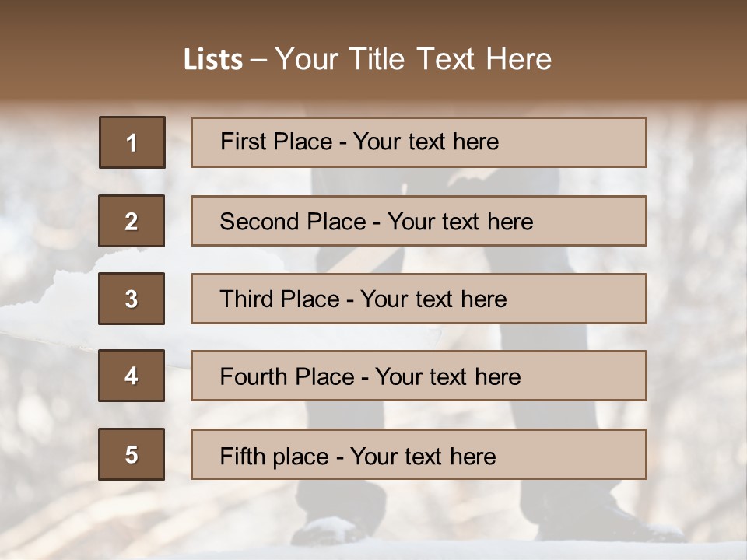Image resolution: width=747 pixels, height=560 pixels.
Task: Click the Third Place text box
Action: (419, 299)
